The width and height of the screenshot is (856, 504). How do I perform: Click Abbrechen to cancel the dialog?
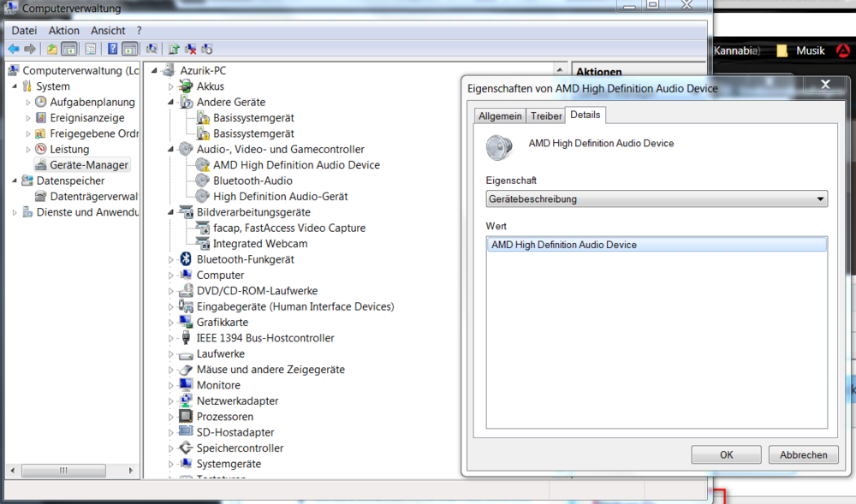coord(803,455)
